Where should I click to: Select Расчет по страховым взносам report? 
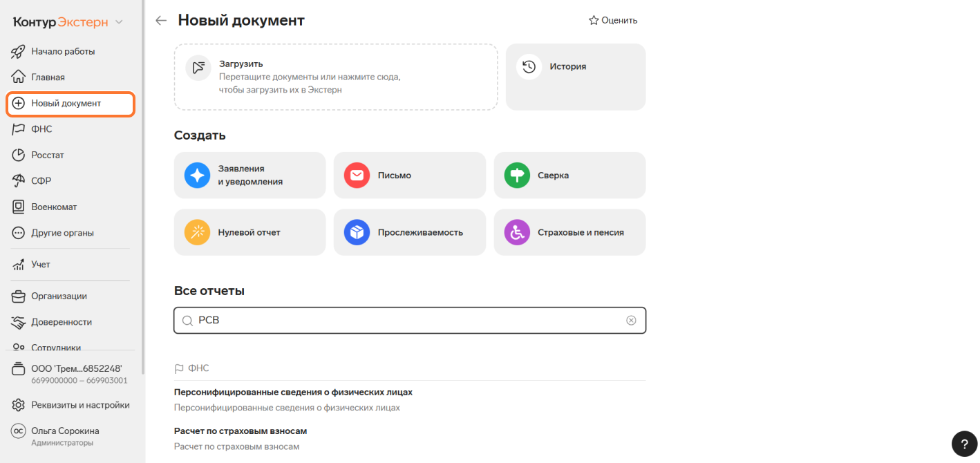(241, 431)
